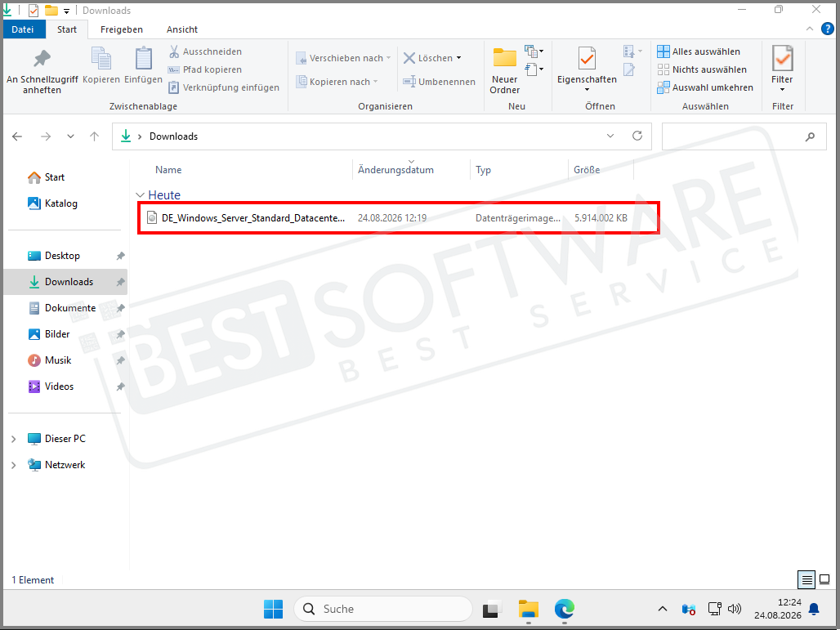Image resolution: width=840 pixels, height=630 pixels.
Task: Open the quick access toolbar customize arrow
Action: point(66,11)
